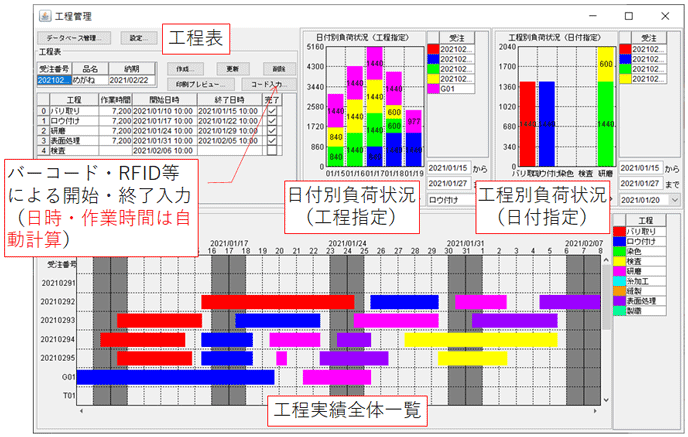
Task: Select start time 2021/02/06 10:00 cell
Action: click(x=163, y=150)
